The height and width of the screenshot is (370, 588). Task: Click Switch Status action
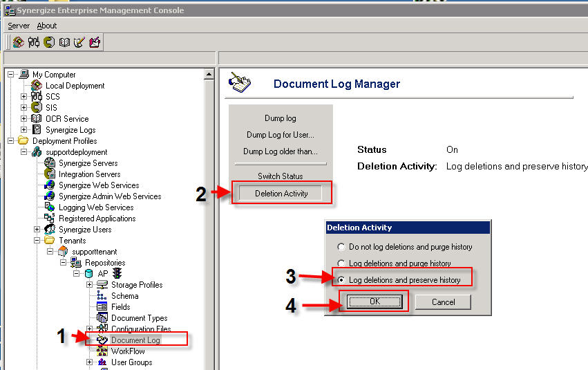(x=280, y=176)
